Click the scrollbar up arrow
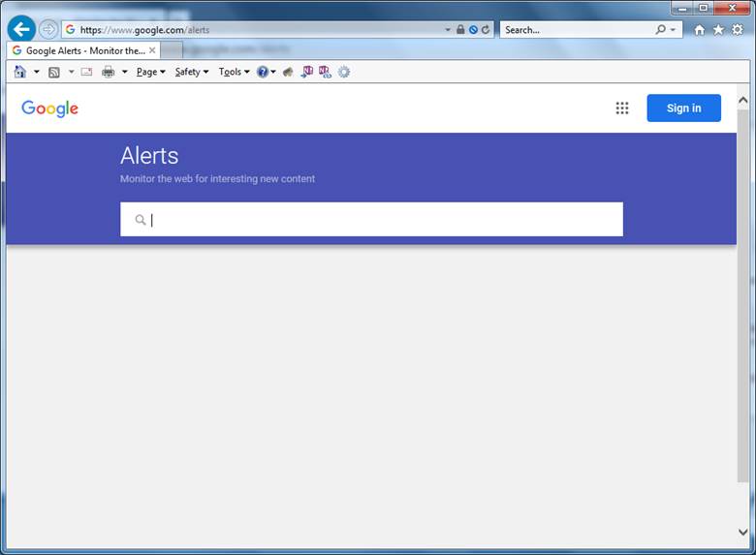Image resolution: width=756 pixels, height=555 pixels. pyautogui.click(x=743, y=100)
